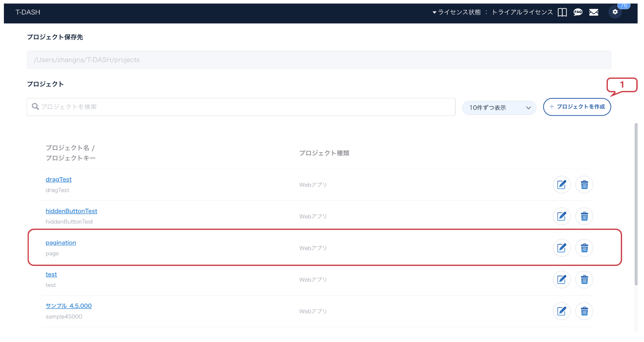Expand the ライセンス状態 license status triangle
The image size is (644, 342).
point(434,12)
